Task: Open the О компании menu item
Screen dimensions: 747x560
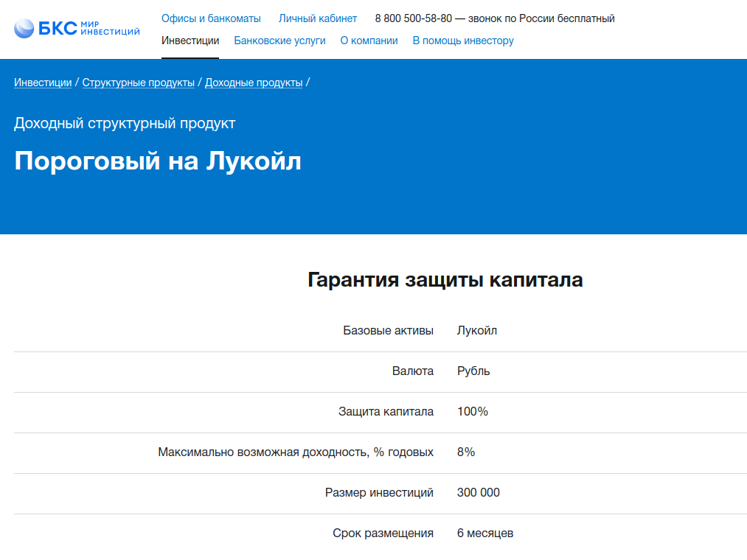Action: [x=369, y=41]
